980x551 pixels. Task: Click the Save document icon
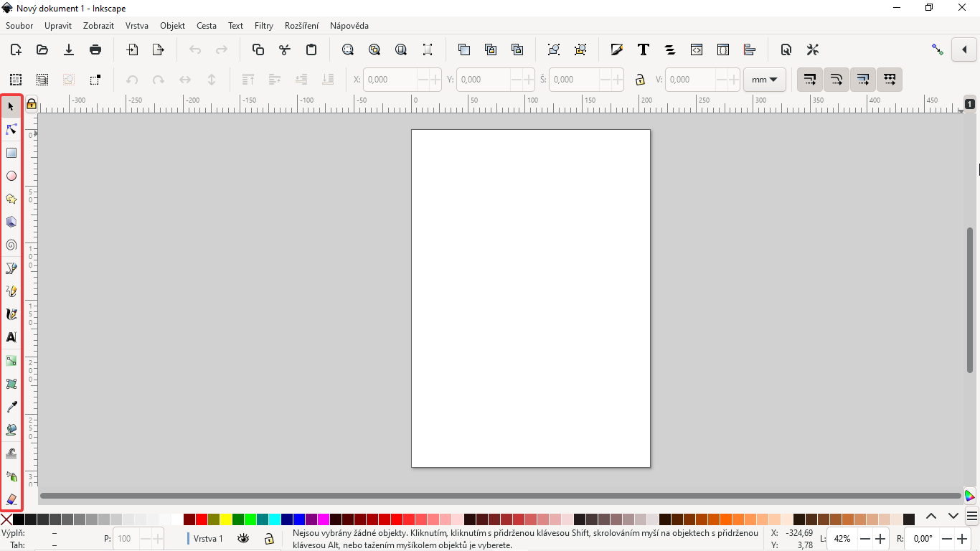tap(69, 50)
